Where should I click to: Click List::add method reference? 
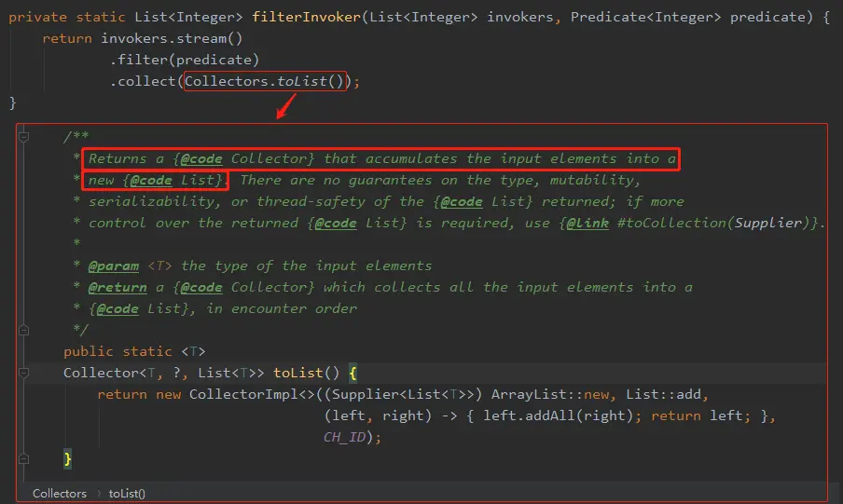pos(663,394)
